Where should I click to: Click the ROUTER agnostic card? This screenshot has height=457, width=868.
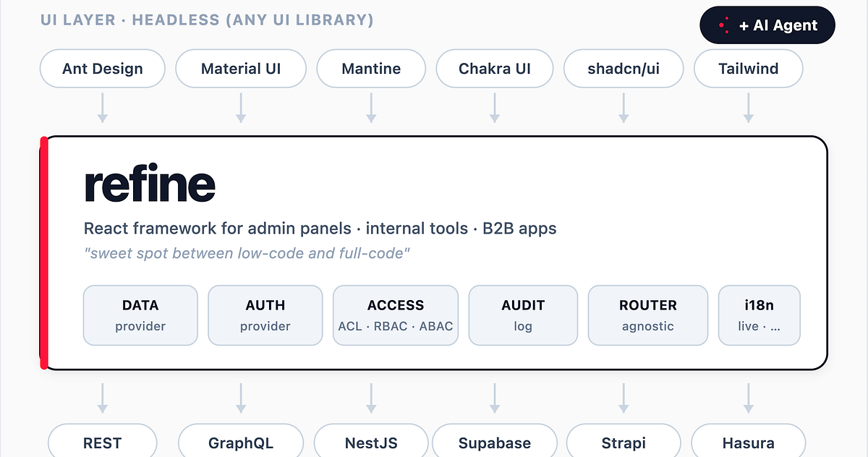point(648,315)
